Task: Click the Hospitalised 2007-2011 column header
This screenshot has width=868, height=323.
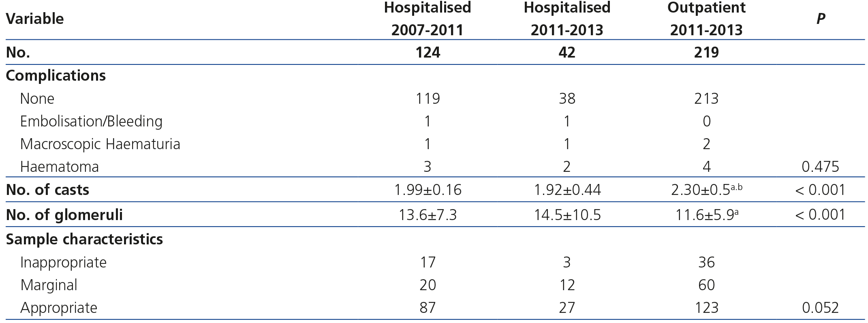Action: [428, 19]
